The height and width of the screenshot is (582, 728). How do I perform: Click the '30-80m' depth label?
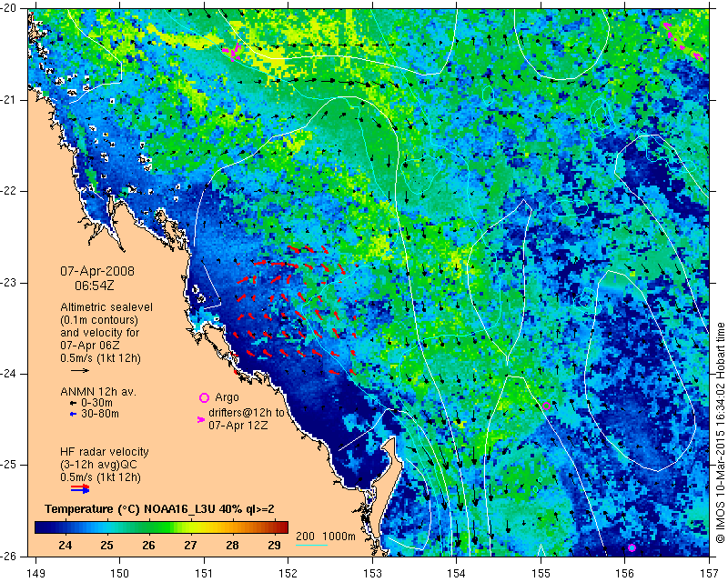click(x=100, y=414)
